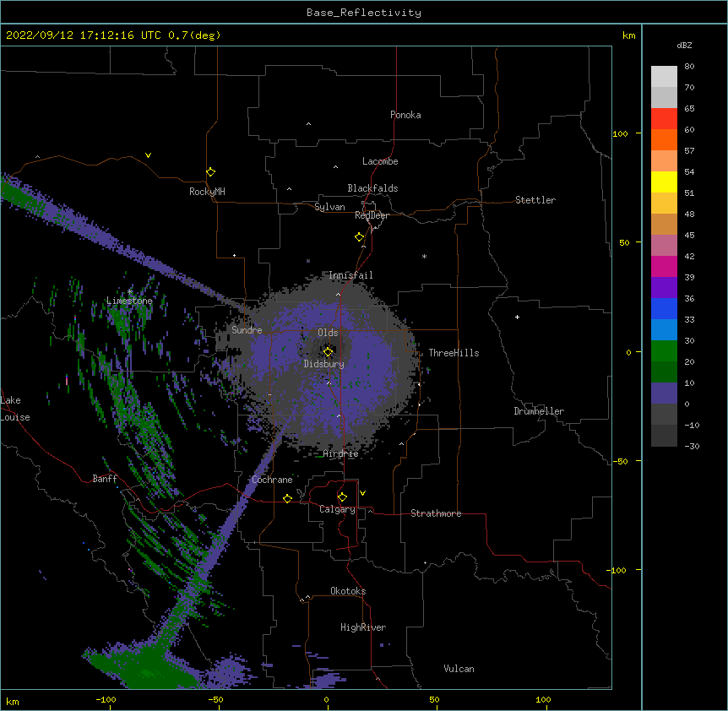This screenshot has height=711, width=728.
Task: Click the Ponoka city label
Action: [x=405, y=115]
